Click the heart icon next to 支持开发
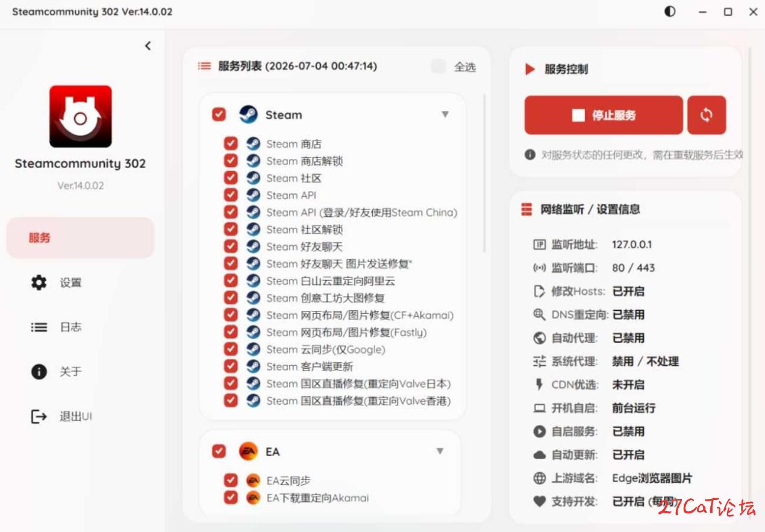 coord(539,501)
